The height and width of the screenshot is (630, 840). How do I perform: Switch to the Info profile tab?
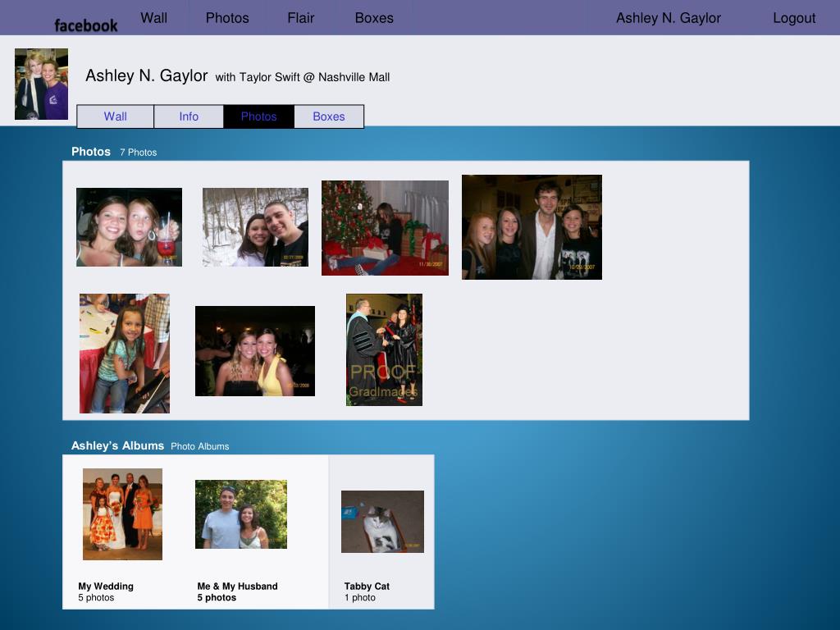point(189,116)
